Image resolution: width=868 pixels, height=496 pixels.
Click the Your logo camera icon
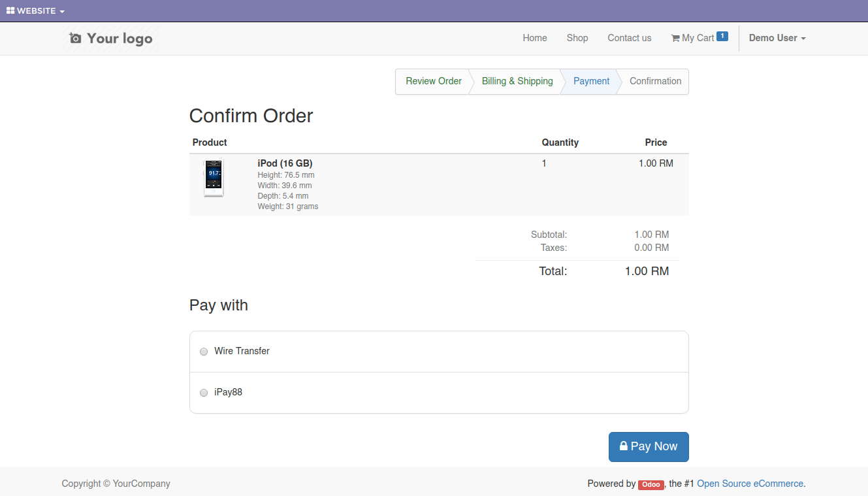point(76,39)
